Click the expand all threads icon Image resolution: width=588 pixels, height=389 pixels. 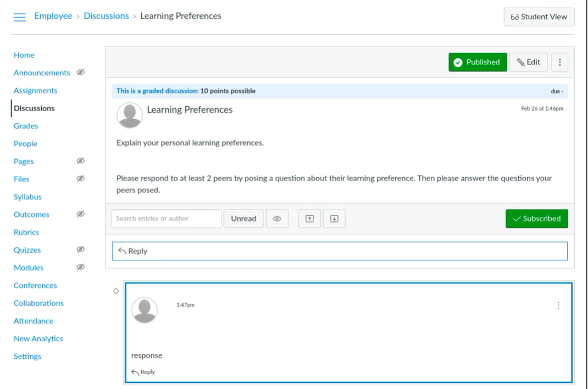click(x=334, y=218)
